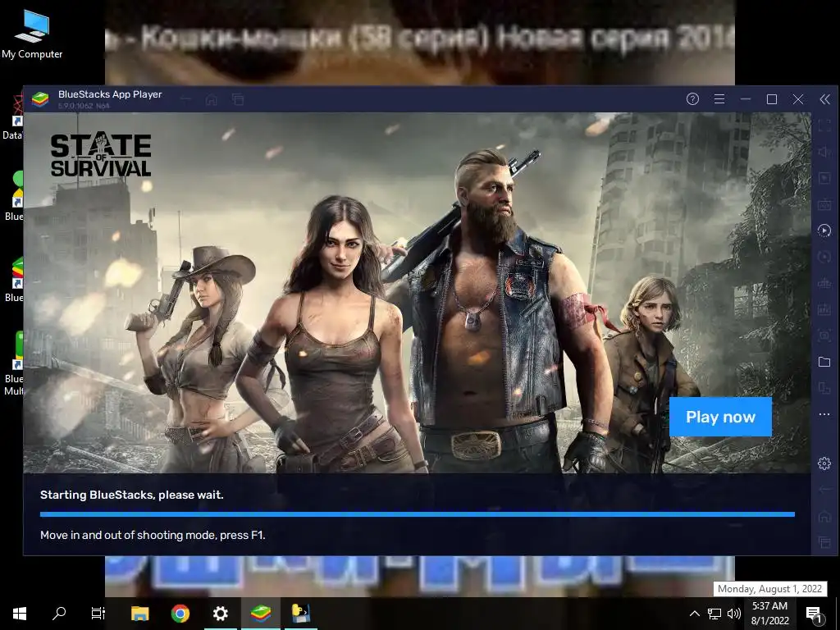Click the Python installer taskbar icon

click(300, 614)
